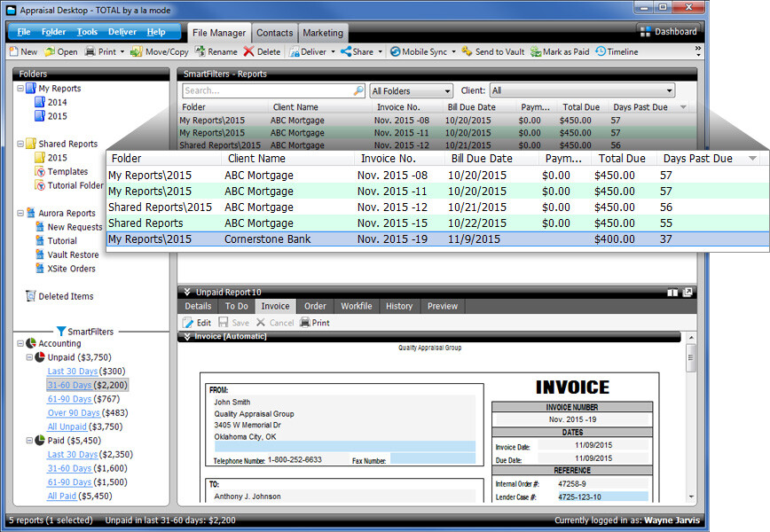Select the Nov. 2015 -15 invoice row
Viewport: 770px width, 532px height.
pos(437,223)
